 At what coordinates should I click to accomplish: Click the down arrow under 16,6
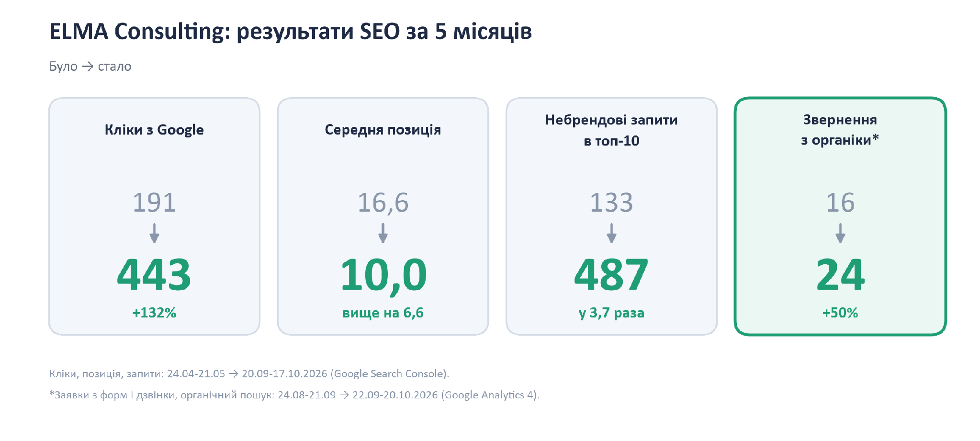pyautogui.click(x=383, y=233)
